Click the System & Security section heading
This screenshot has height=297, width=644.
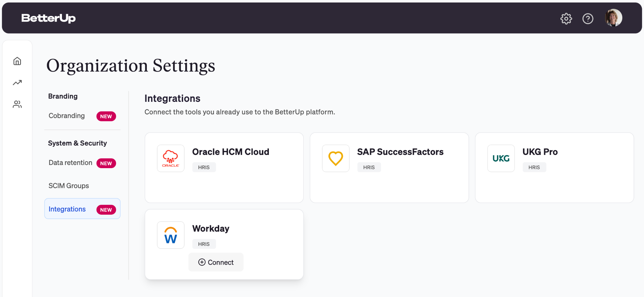77,143
